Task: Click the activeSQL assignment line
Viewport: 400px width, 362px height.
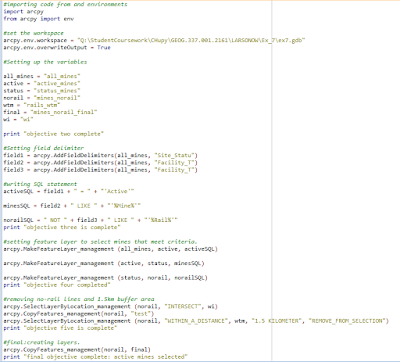Action: coord(69,192)
